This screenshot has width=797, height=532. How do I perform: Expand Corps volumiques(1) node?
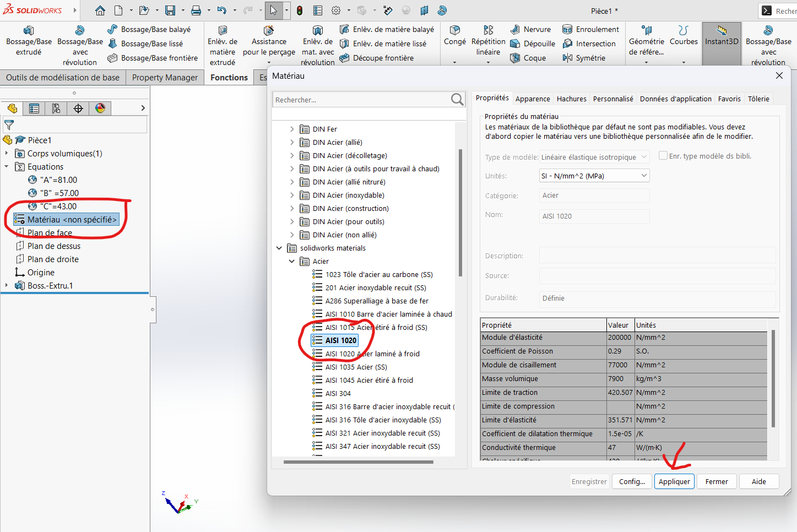coord(7,153)
